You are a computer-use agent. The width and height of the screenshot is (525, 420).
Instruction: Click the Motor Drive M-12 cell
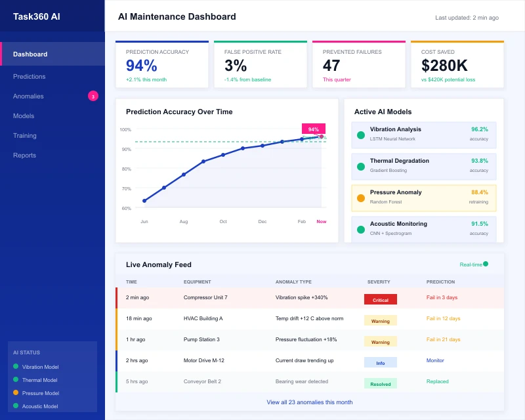click(204, 360)
